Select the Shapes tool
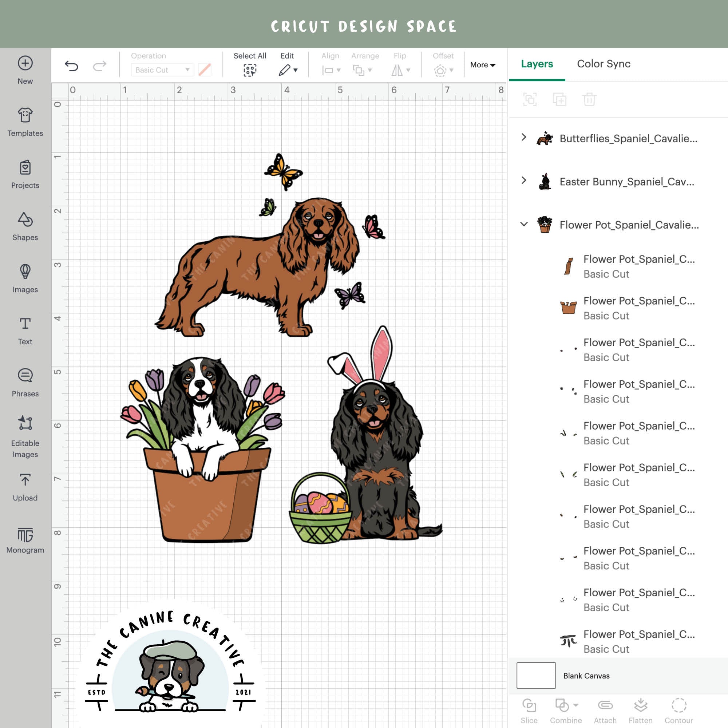Viewport: 728px width, 728px height. click(x=25, y=226)
